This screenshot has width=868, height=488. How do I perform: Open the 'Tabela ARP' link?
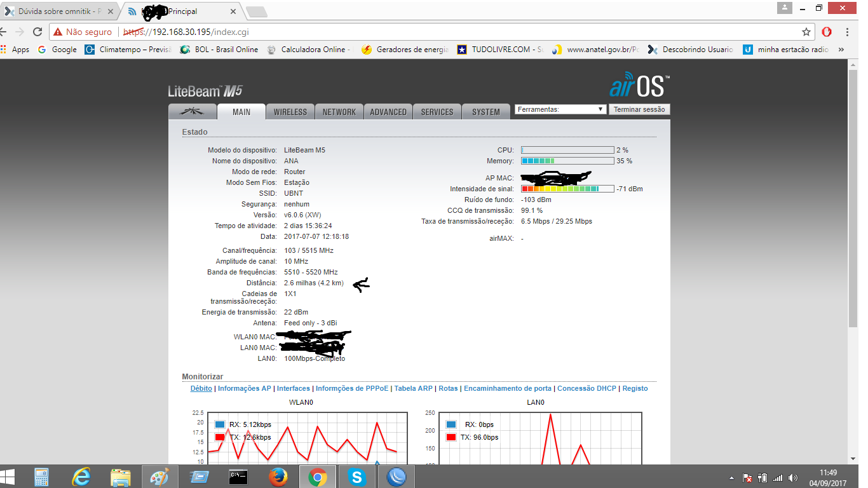(x=414, y=388)
